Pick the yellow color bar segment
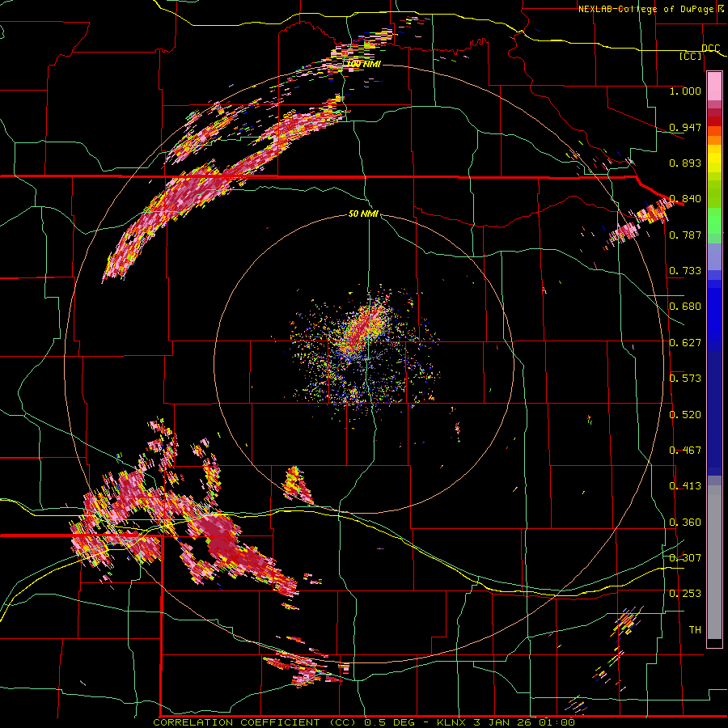 [x=714, y=159]
